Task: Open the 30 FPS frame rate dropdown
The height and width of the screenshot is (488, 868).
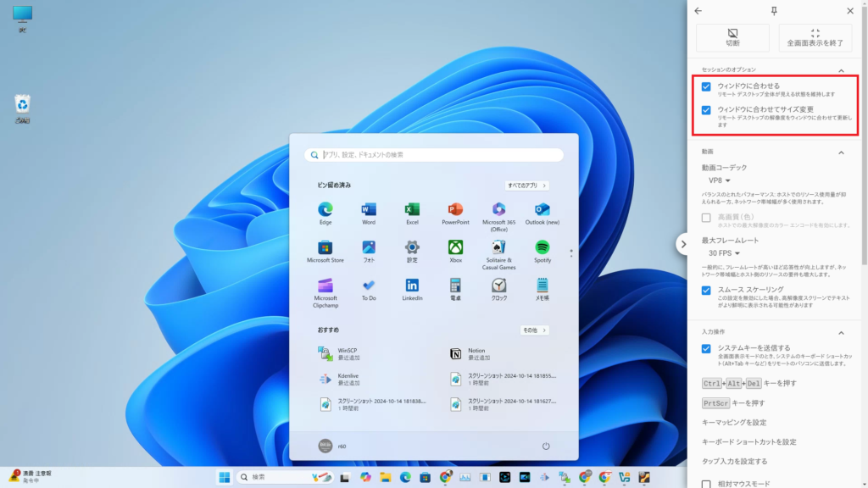Action: click(724, 252)
